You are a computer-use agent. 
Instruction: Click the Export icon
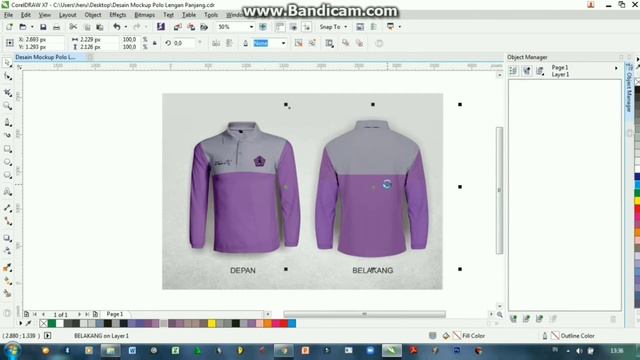point(191,27)
